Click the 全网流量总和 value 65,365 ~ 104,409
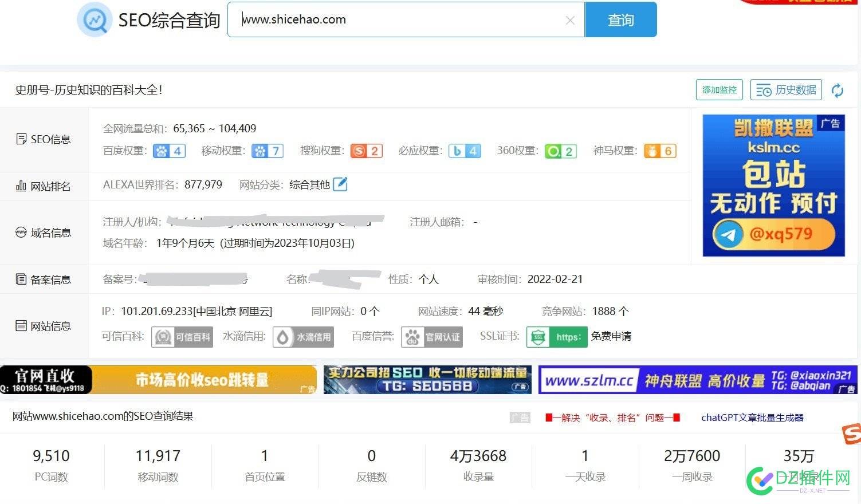 (x=215, y=128)
